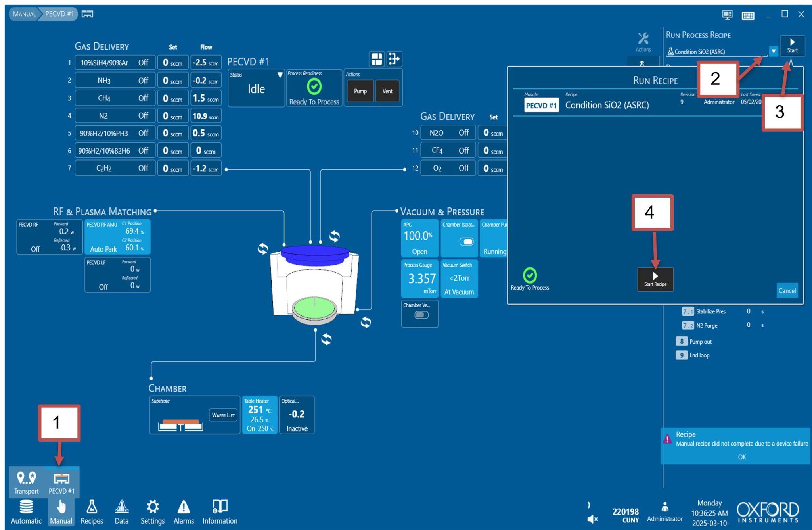Click the chamber module icon beside the PECVD #1 breadcrumb

tap(87, 14)
